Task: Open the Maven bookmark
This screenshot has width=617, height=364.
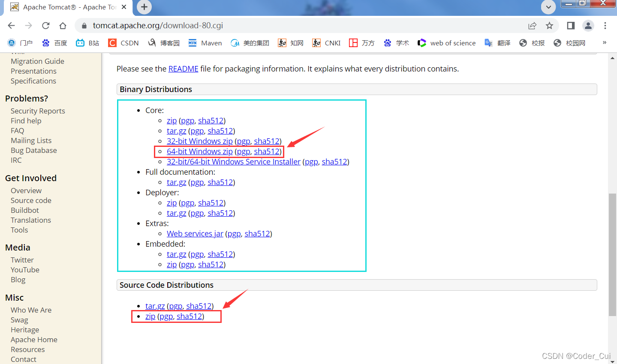Action: [x=205, y=43]
